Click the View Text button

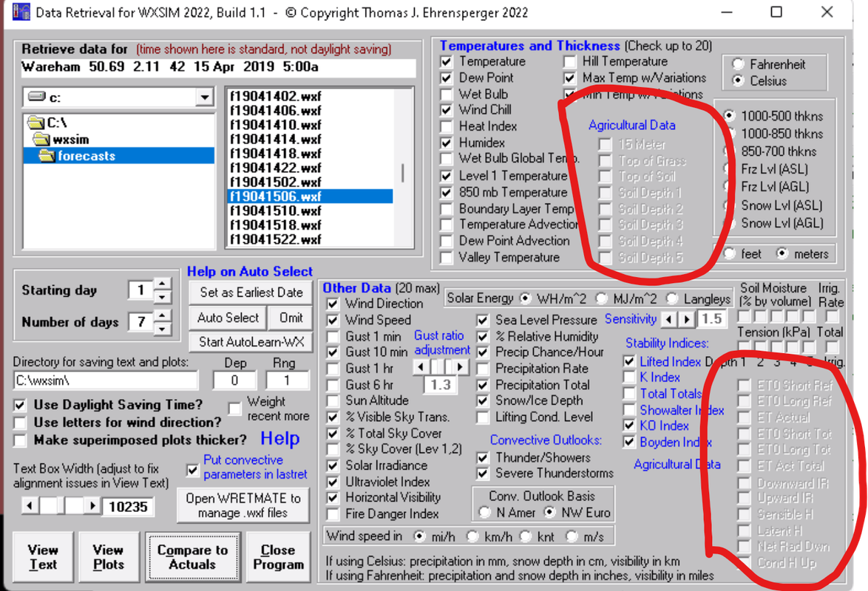coord(43,557)
